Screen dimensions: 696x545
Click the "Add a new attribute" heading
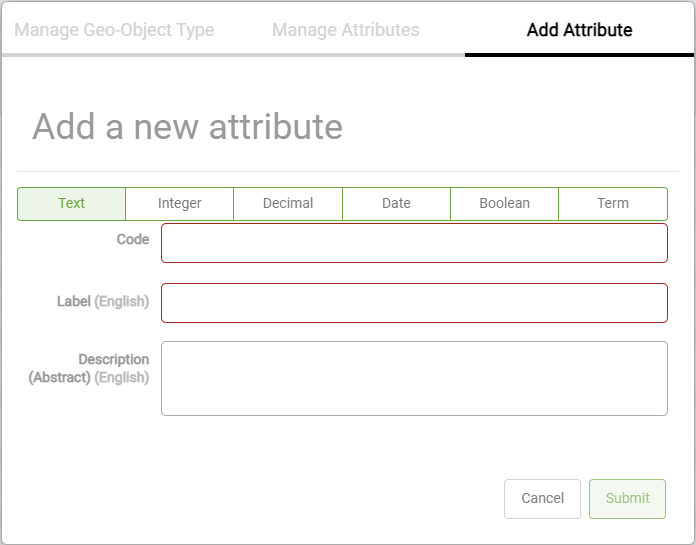[x=188, y=127]
